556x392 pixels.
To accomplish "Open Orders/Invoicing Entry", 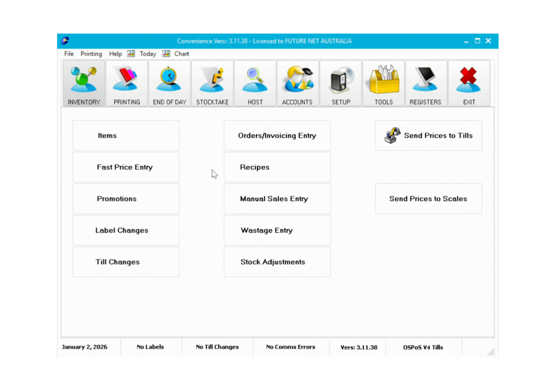I will 277,135.
